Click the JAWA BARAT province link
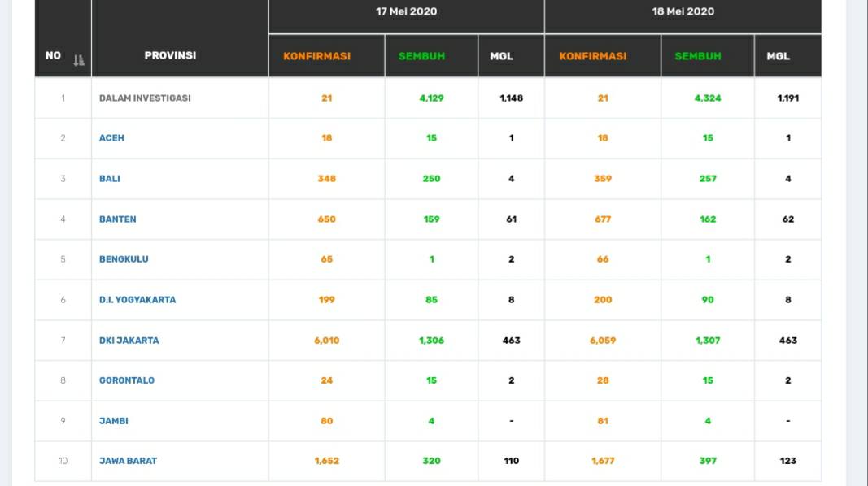The height and width of the screenshot is (486, 868). [x=128, y=461]
